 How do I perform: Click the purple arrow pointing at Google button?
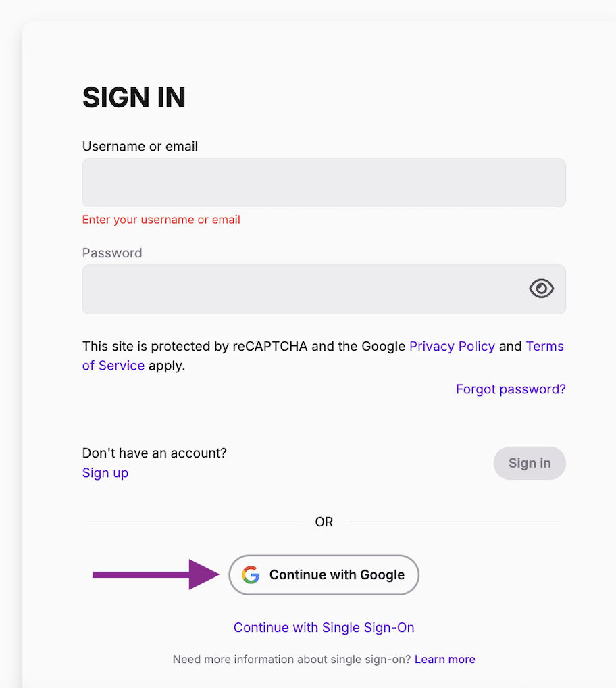[155, 574]
